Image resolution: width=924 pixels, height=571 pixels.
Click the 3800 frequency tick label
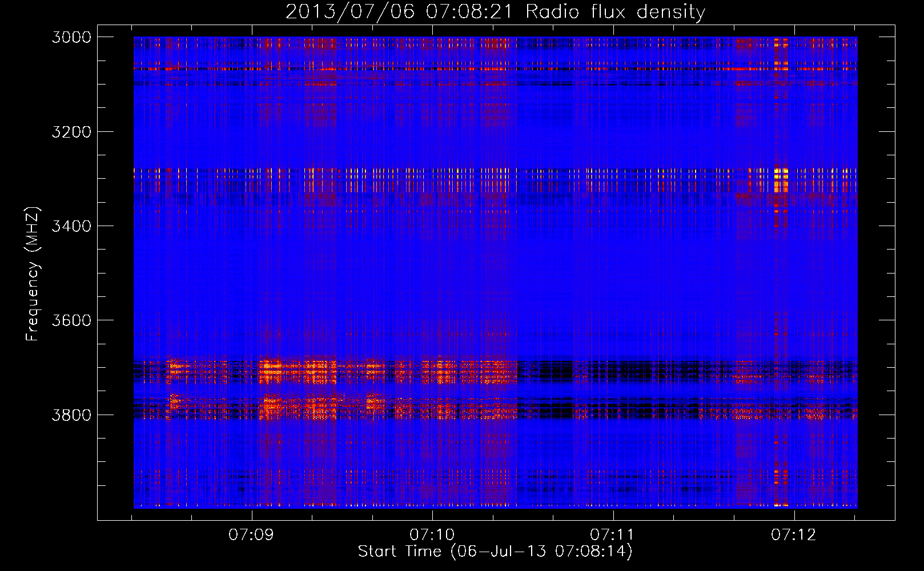pyautogui.click(x=71, y=415)
